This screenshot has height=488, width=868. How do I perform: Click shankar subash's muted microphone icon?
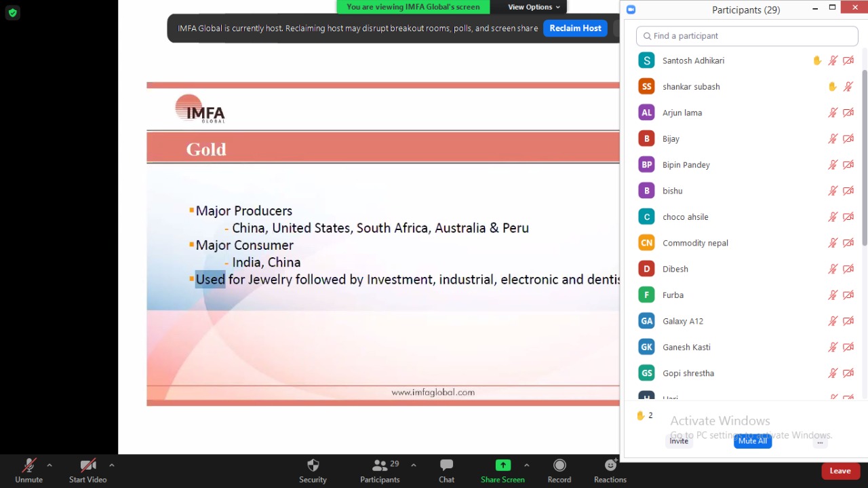tap(848, 87)
